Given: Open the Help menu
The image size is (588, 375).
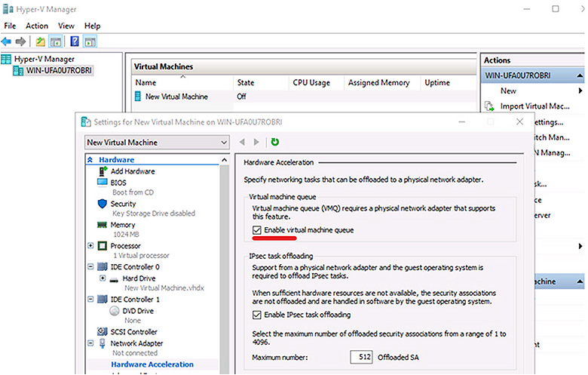Looking at the screenshot, I should [x=92, y=26].
